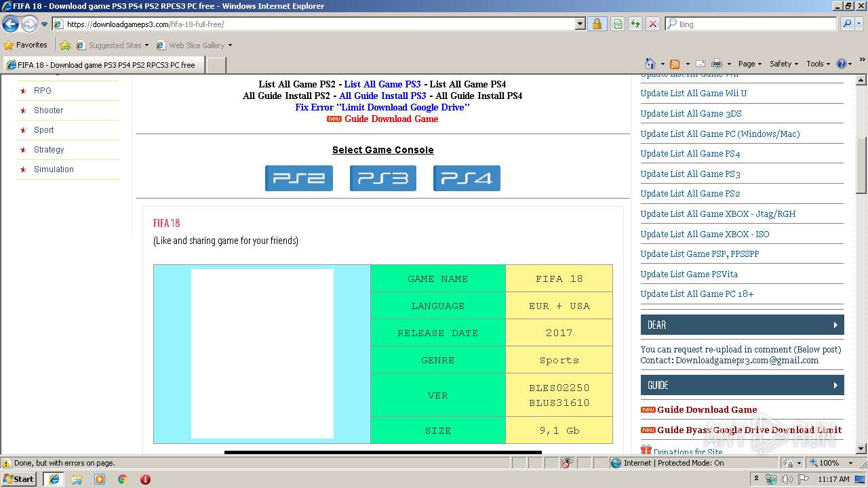The height and width of the screenshot is (488, 868).
Task: Open Guide Byass Google Drive Download Limit
Action: tap(749, 430)
